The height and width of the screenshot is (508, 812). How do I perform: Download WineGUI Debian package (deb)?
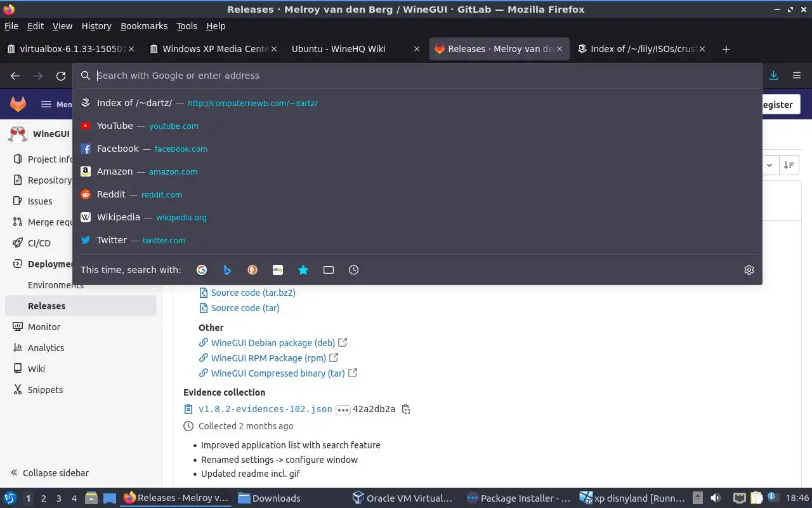(x=273, y=343)
